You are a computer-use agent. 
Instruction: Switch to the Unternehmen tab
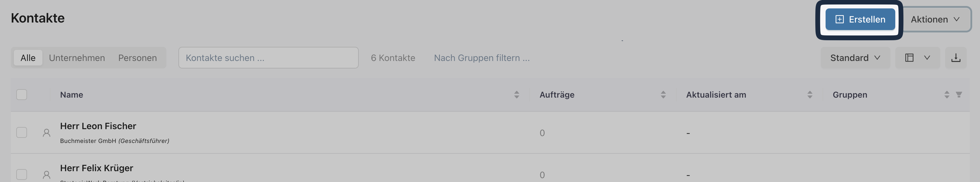click(77, 58)
